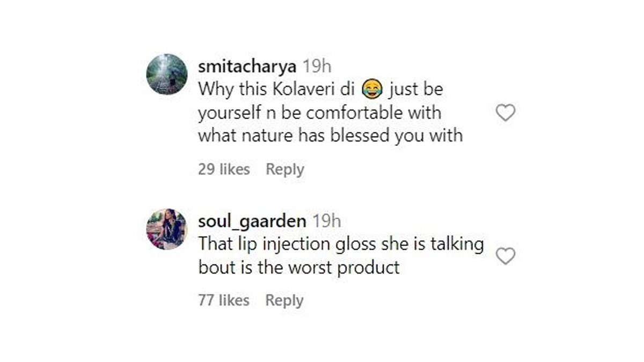Open soul_gaarden's profile picture
Viewport: 644px width, 362px height.
[x=167, y=229]
